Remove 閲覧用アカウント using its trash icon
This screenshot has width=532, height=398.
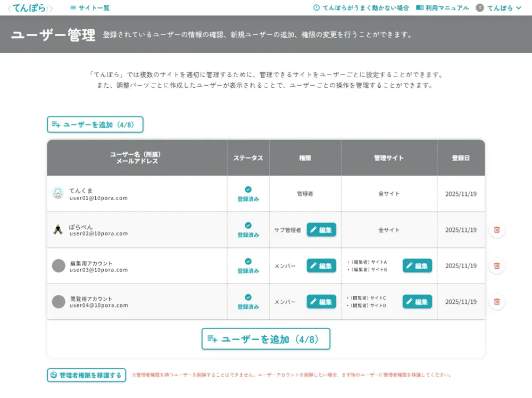[497, 302]
